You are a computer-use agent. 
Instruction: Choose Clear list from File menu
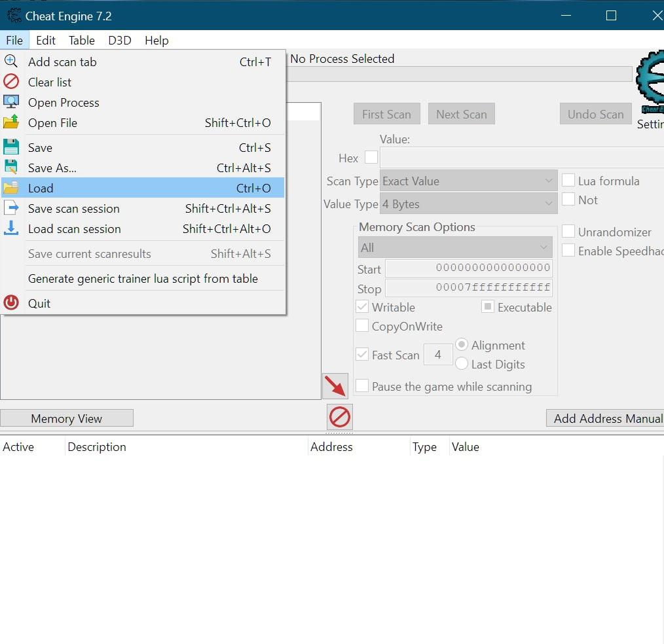pos(143,82)
